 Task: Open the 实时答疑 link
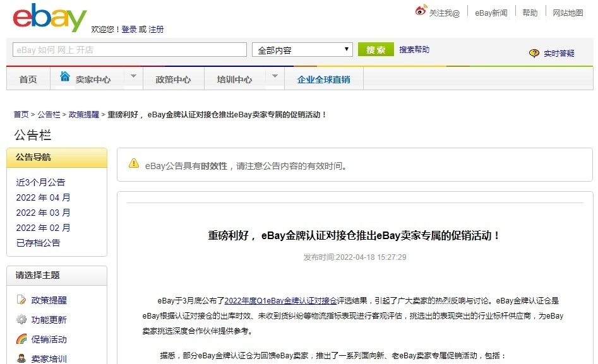559,54
